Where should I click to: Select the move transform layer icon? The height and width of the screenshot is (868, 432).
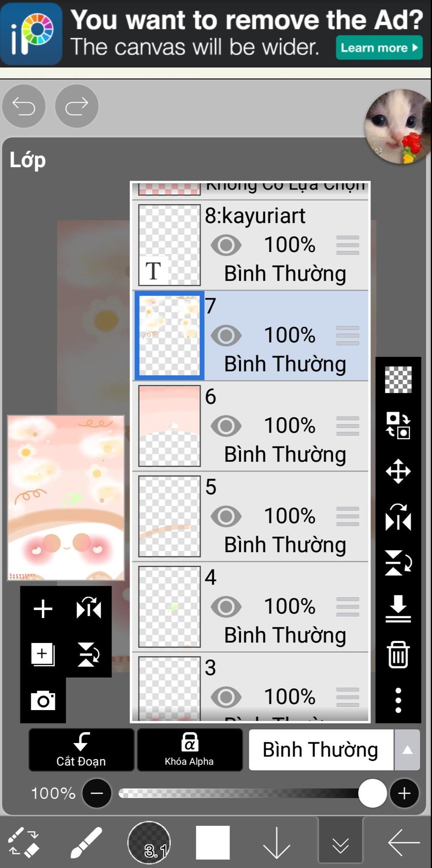pyautogui.click(x=398, y=471)
